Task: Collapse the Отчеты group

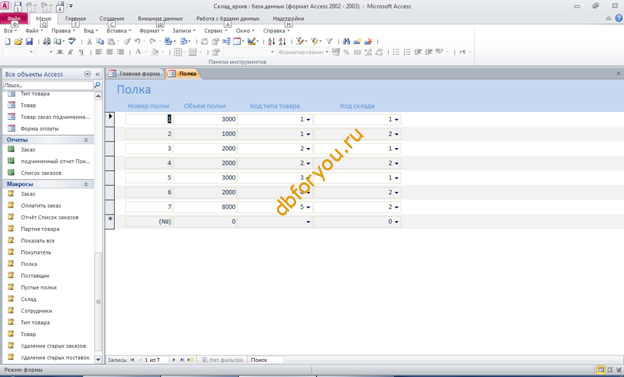Action: coord(86,140)
